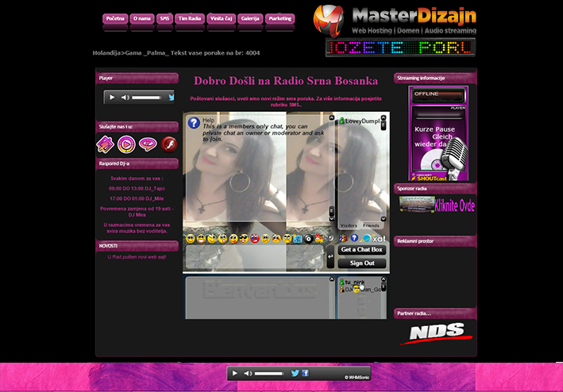Insert the confused wavy-mouth emoticon
The image size is (563, 392).
266,239
